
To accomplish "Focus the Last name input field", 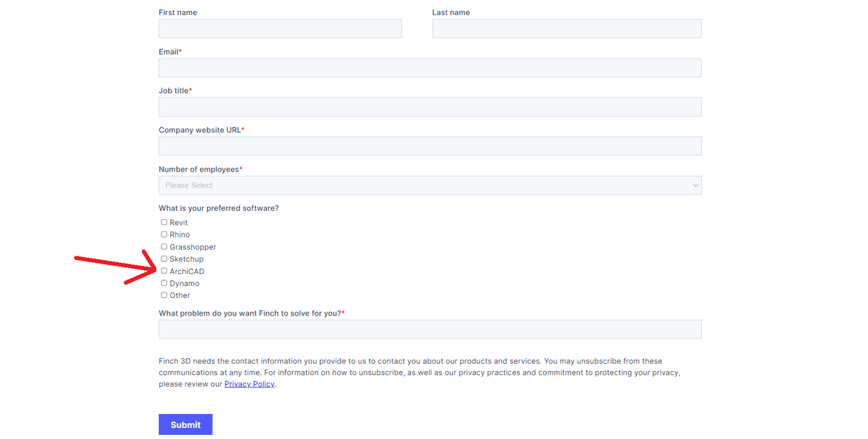I will pyautogui.click(x=567, y=28).
